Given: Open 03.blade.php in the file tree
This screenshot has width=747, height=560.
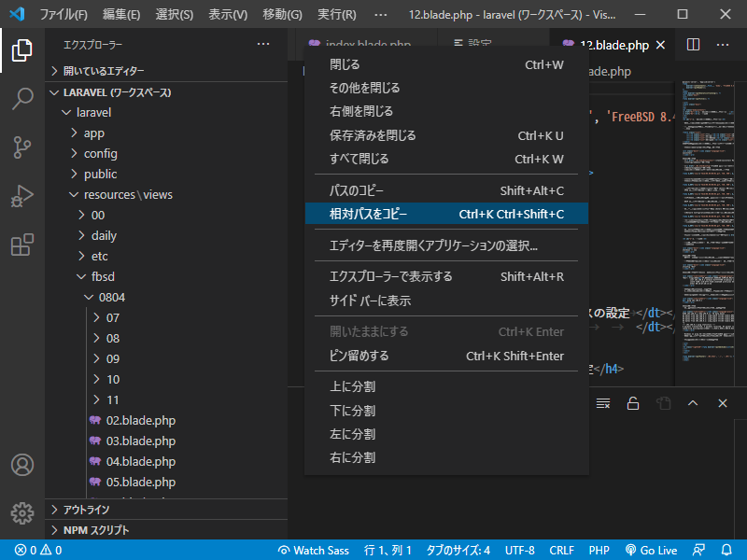Looking at the screenshot, I should point(140,441).
